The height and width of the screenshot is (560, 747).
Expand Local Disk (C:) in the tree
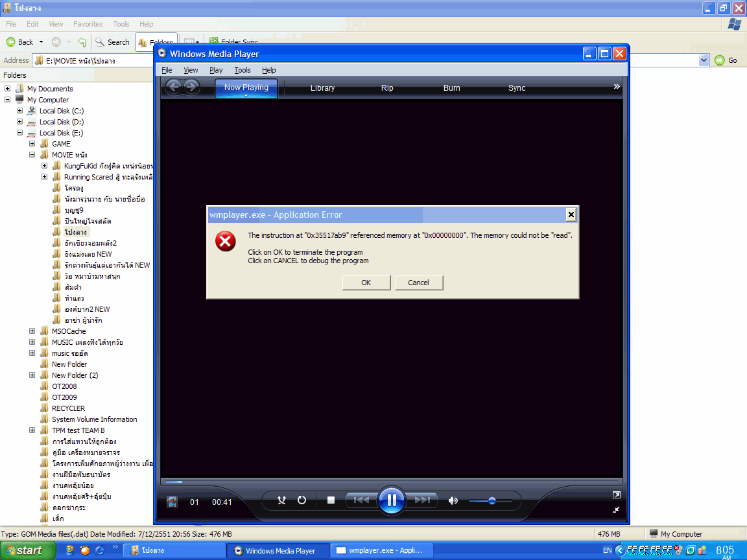(20, 110)
